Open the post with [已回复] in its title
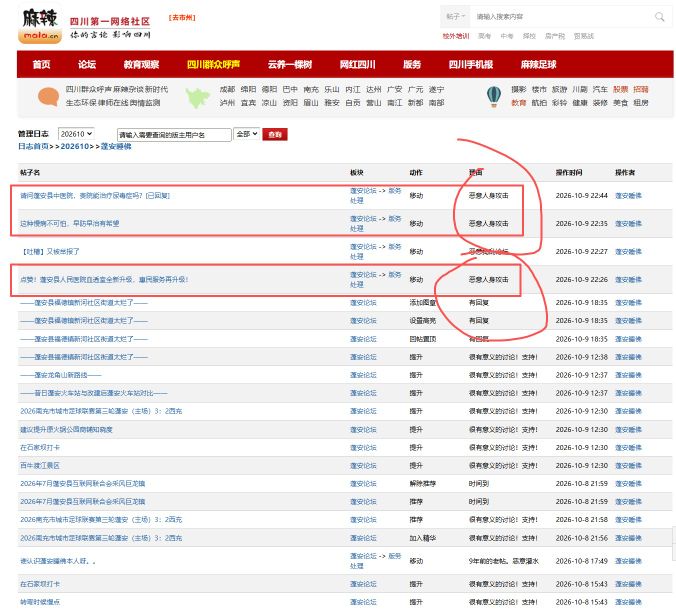 point(95,196)
